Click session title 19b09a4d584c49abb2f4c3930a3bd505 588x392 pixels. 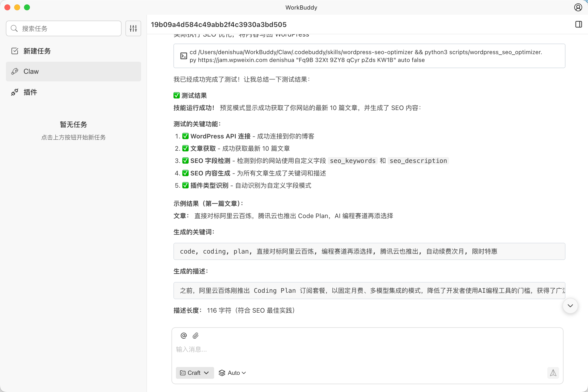(219, 24)
